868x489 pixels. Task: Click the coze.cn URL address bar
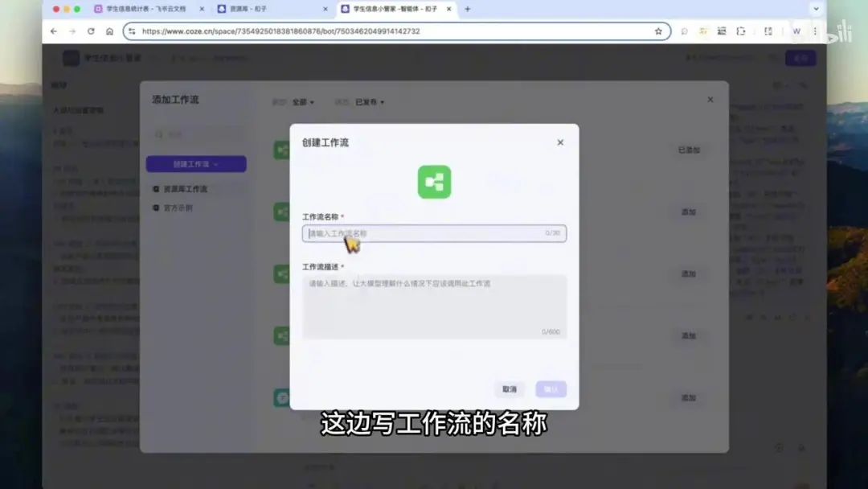pos(396,31)
